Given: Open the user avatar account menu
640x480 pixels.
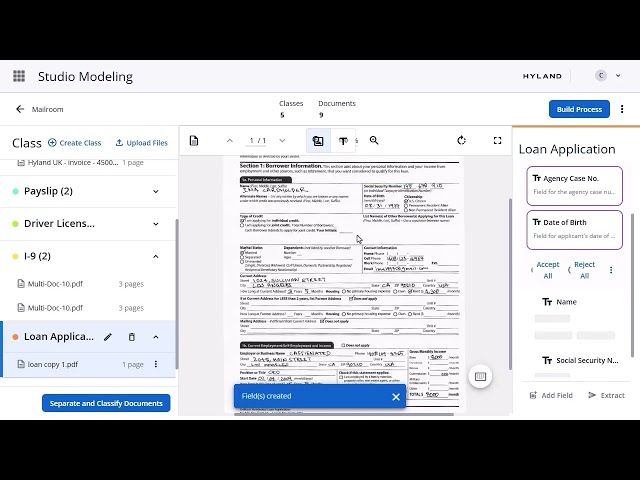Looking at the screenshot, I should [x=601, y=76].
